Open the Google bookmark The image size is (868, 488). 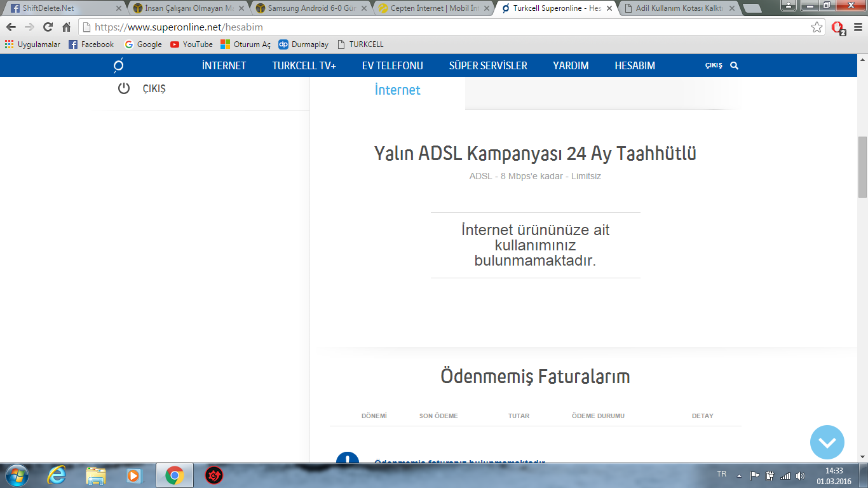pos(143,44)
